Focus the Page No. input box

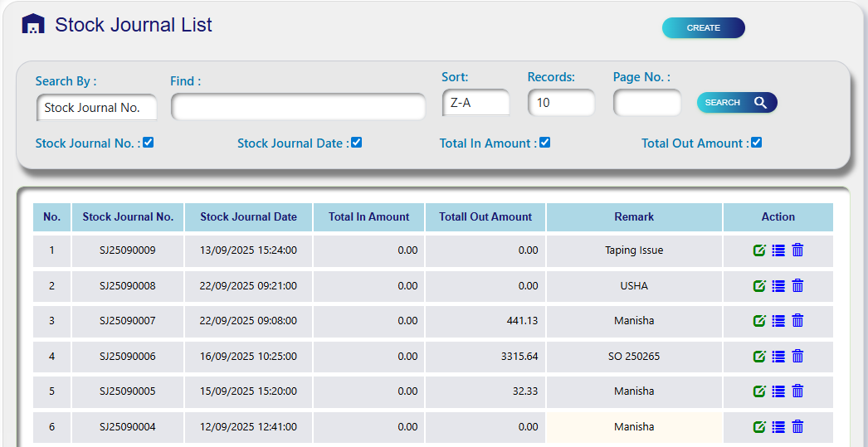646,103
